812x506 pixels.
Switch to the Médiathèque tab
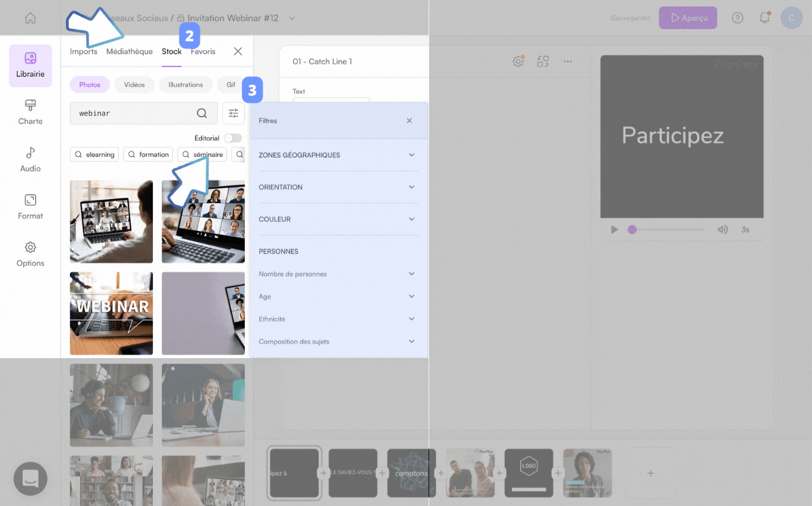pos(130,52)
